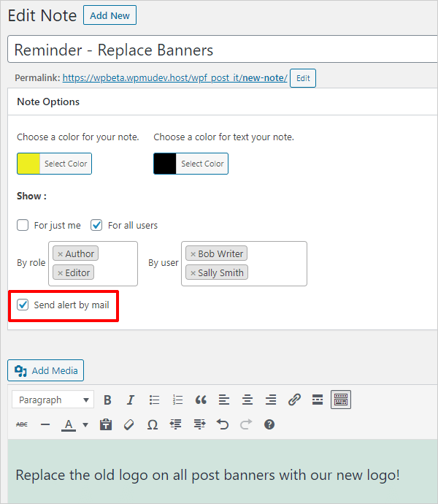Click Select Color for note text

(x=202, y=164)
